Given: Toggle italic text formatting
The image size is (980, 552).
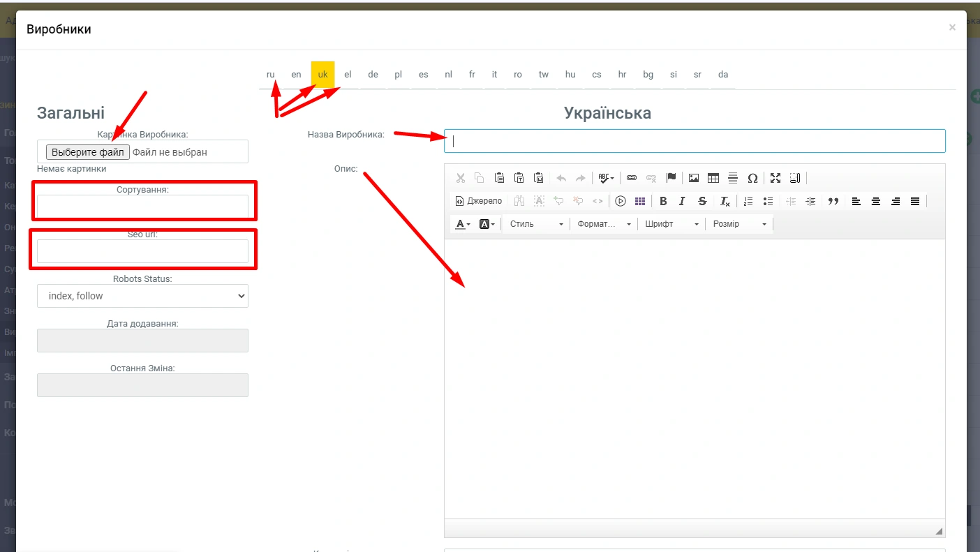Looking at the screenshot, I should 682,201.
